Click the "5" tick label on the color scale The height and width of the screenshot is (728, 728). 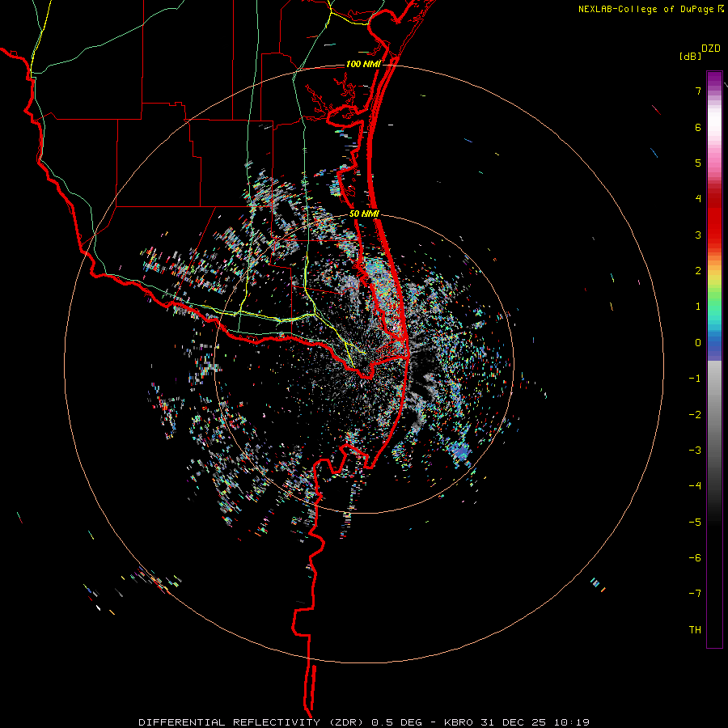point(698,163)
